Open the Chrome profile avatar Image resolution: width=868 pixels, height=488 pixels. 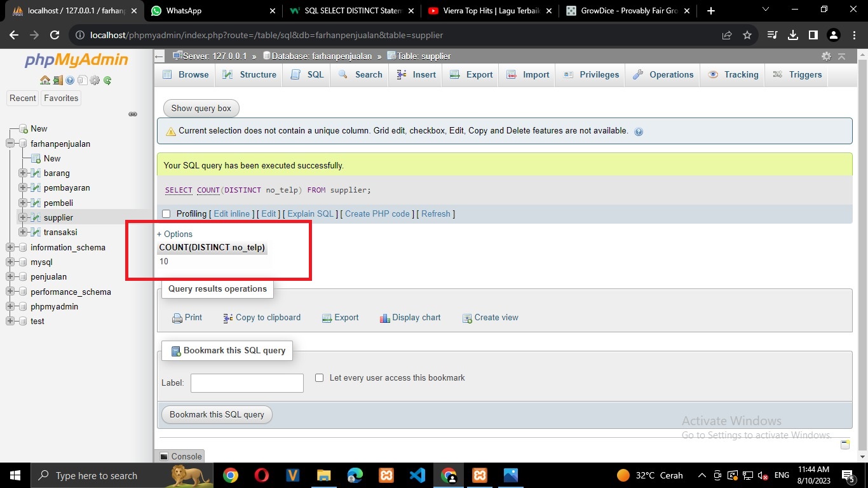point(834,35)
